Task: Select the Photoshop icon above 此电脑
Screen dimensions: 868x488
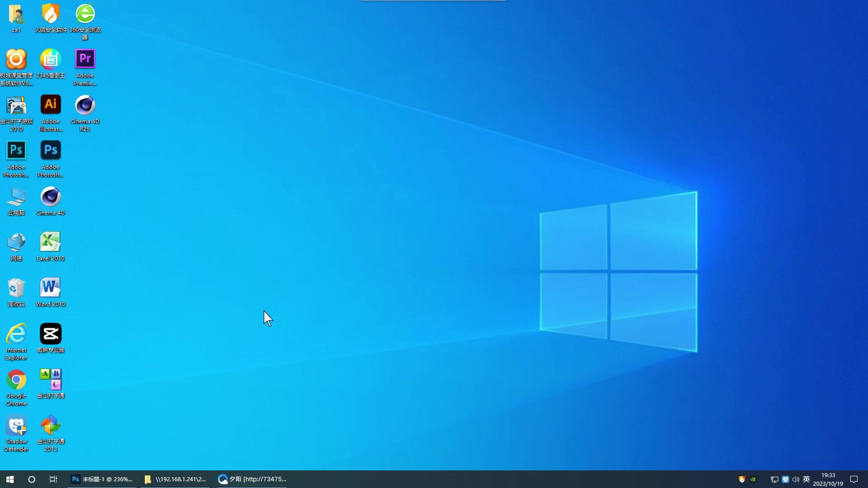Action: (x=16, y=159)
